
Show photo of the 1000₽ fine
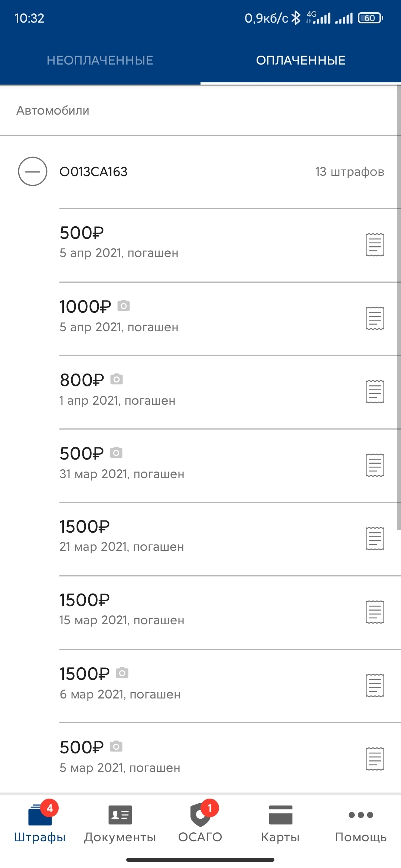pos(124,306)
